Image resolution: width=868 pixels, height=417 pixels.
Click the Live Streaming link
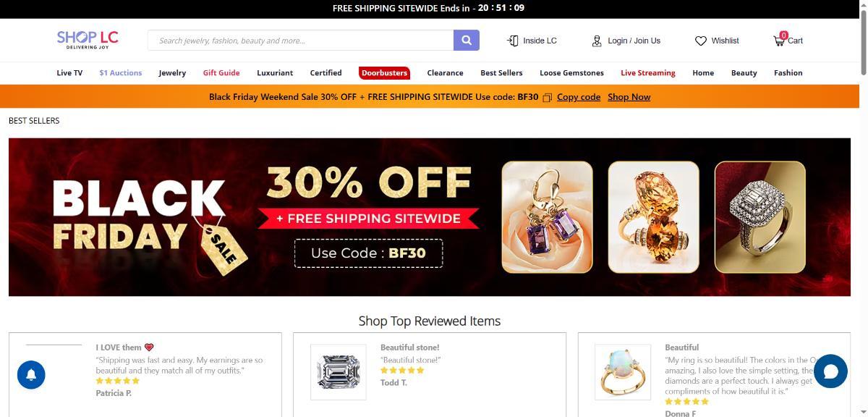pyautogui.click(x=648, y=72)
